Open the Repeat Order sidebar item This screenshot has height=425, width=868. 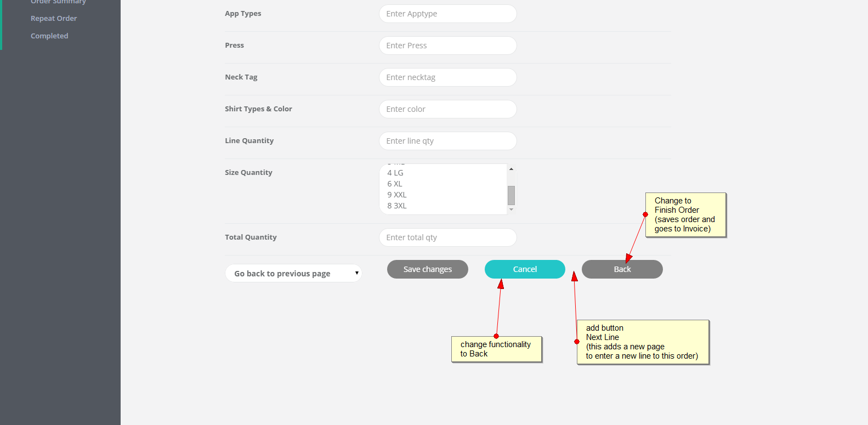point(54,19)
